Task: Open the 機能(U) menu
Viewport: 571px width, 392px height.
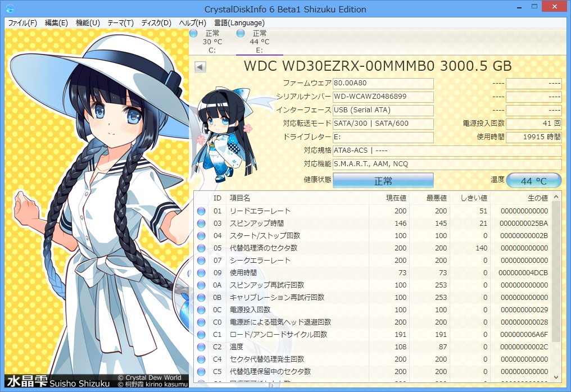Action: point(88,23)
